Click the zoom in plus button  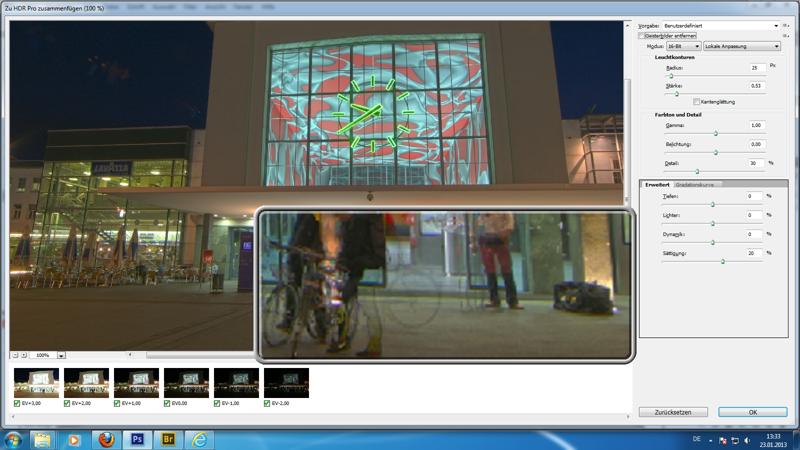pyautogui.click(x=24, y=355)
